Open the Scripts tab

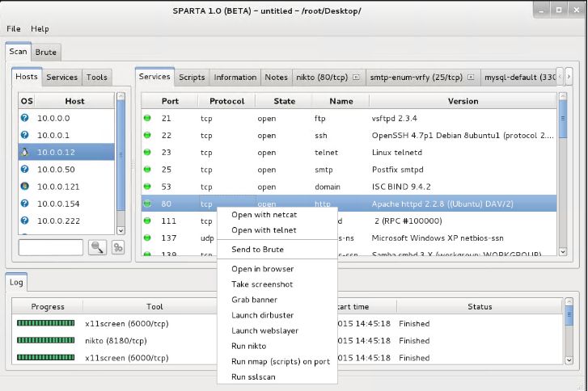(192, 78)
